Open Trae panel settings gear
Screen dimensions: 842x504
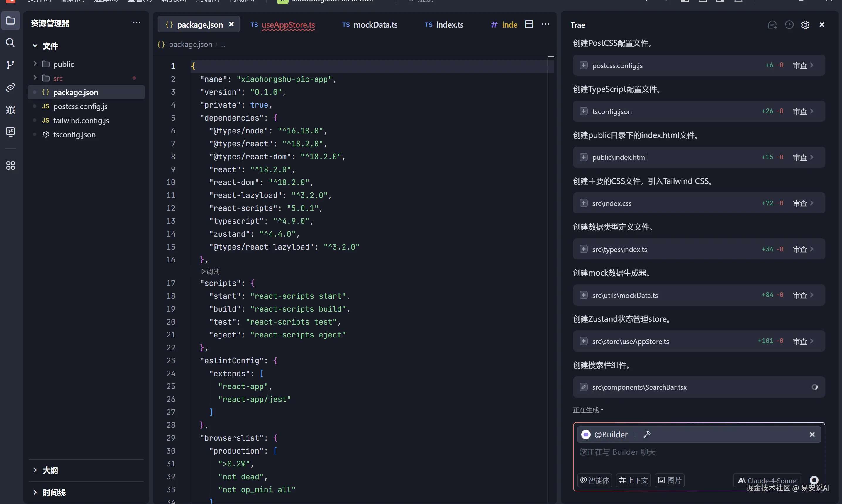[805, 25]
